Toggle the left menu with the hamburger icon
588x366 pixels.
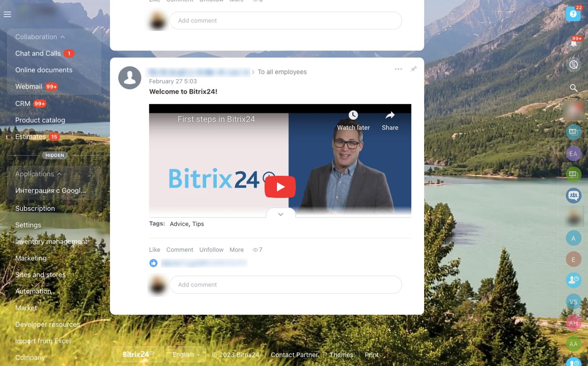tap(7, 14)
